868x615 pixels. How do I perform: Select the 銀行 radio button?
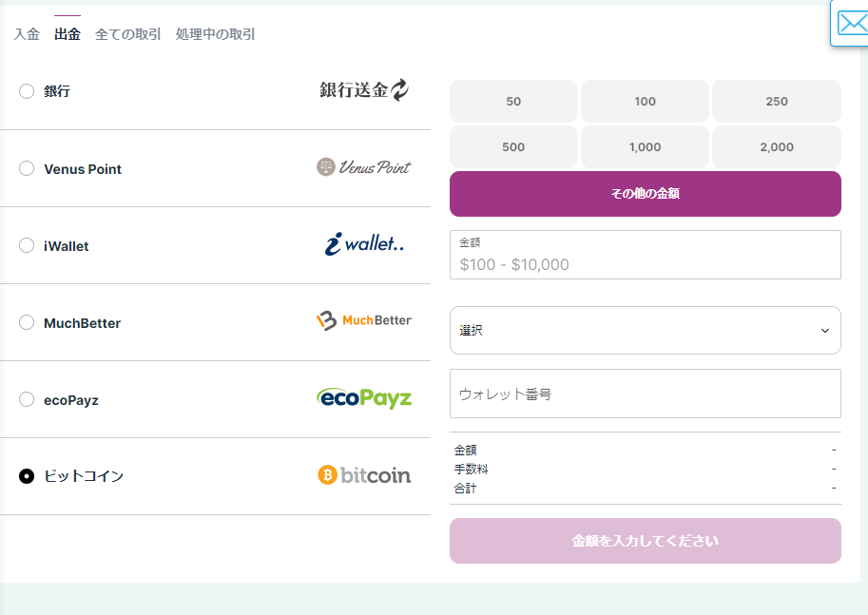27,91
